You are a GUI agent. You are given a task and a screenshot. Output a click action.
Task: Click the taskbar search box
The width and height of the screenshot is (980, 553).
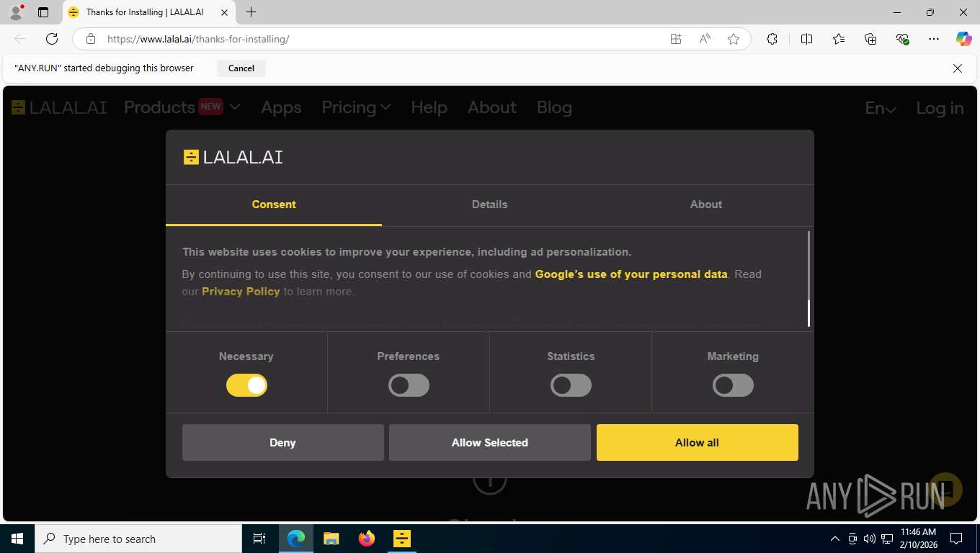[138, 539]
